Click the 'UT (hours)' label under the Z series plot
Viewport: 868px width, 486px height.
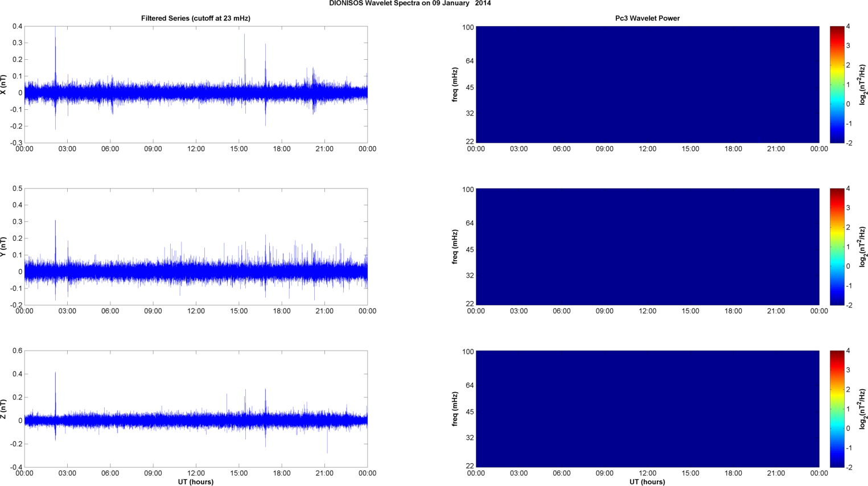pos(196,482)
